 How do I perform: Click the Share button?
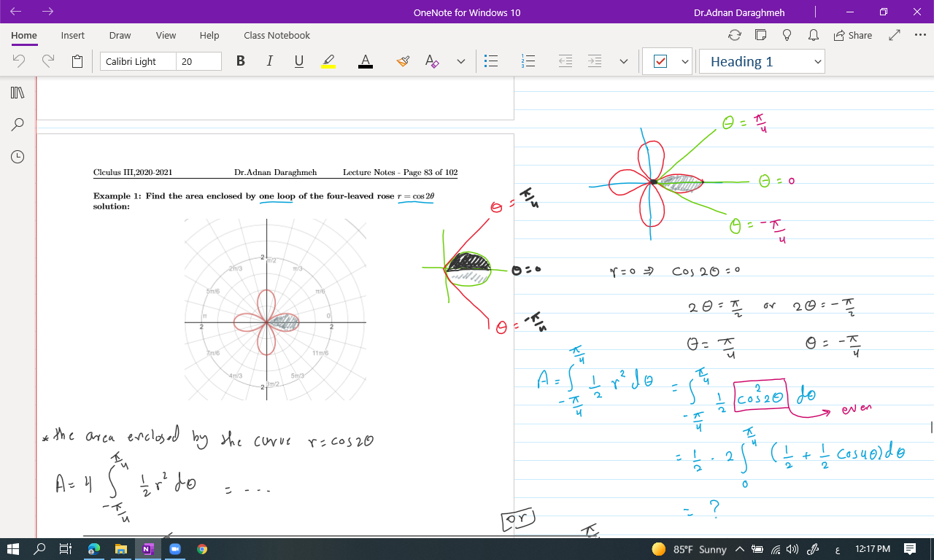tap(852, 35)
